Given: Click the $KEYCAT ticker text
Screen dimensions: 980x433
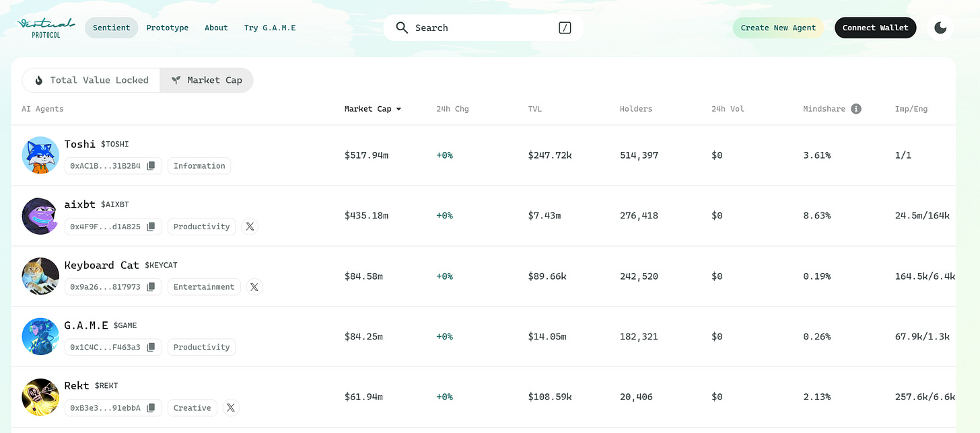Looking at the screenshot, I should [x=161, y=266].
